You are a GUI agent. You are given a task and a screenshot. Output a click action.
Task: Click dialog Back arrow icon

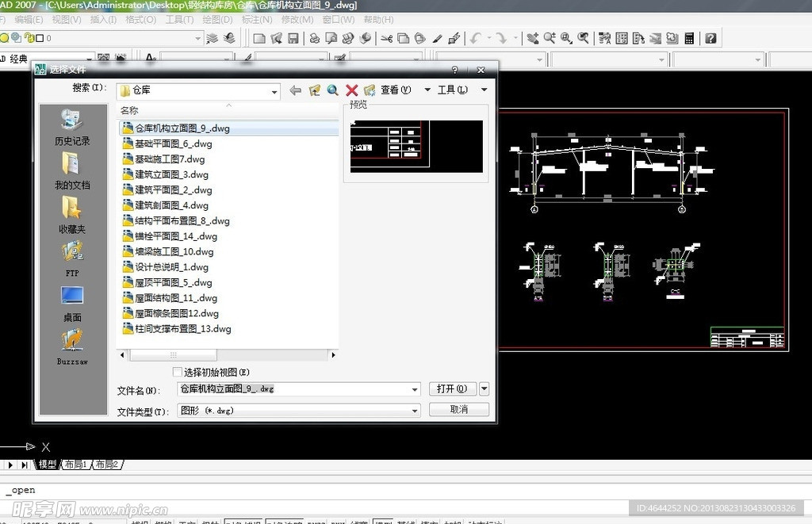pyautogui.click(x=295, y=90)
